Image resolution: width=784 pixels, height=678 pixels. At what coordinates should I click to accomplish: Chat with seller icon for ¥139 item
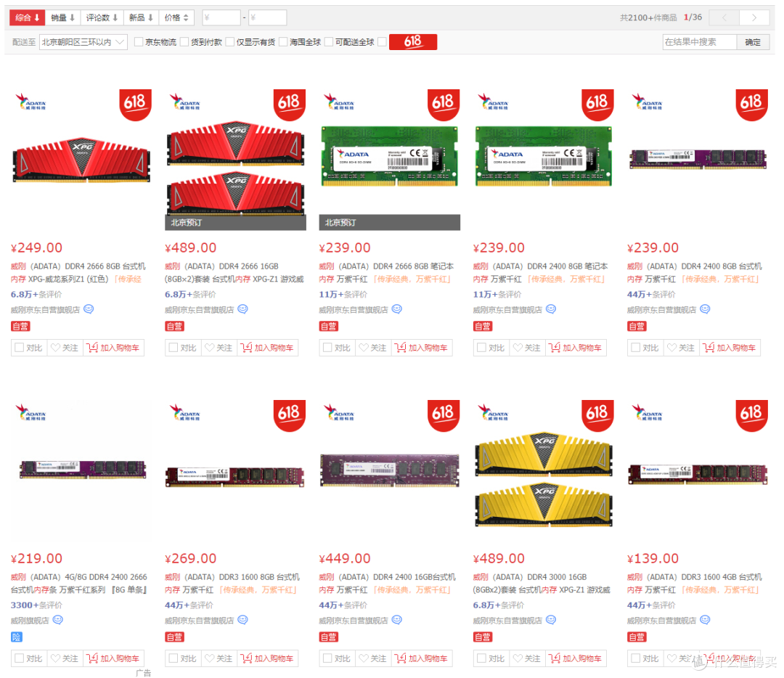click(x=704, y=620)
